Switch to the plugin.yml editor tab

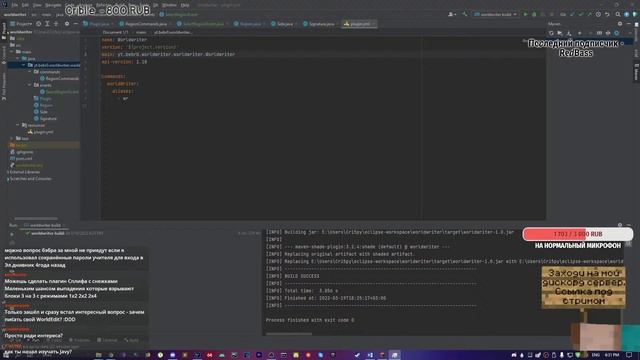[x=359, y=24]
